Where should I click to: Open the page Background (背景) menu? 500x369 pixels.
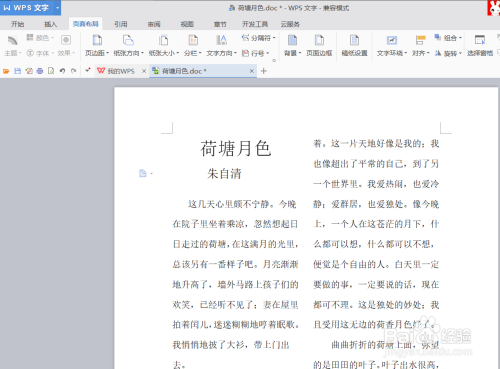[292, 45]
